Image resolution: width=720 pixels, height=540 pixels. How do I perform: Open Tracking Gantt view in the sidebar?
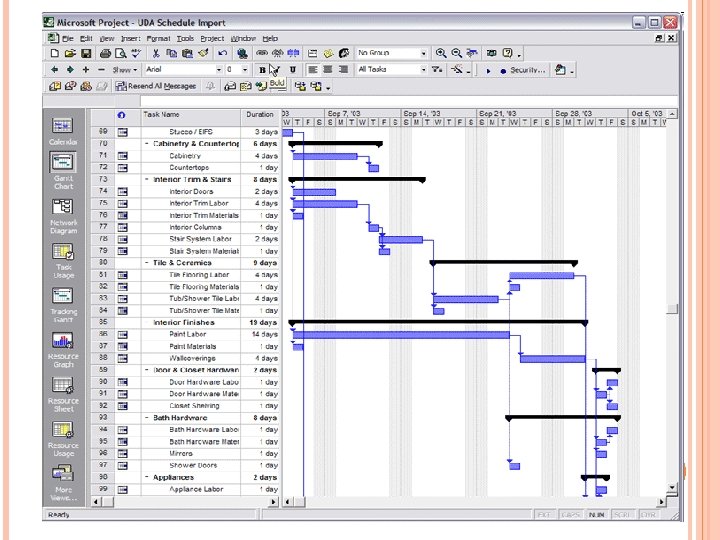[63, 304]
